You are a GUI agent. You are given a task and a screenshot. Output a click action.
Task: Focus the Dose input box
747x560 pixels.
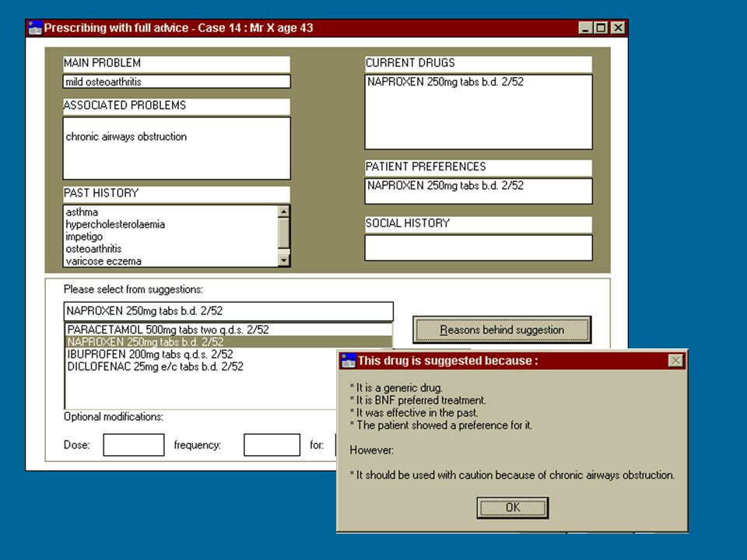coord(134,445)
